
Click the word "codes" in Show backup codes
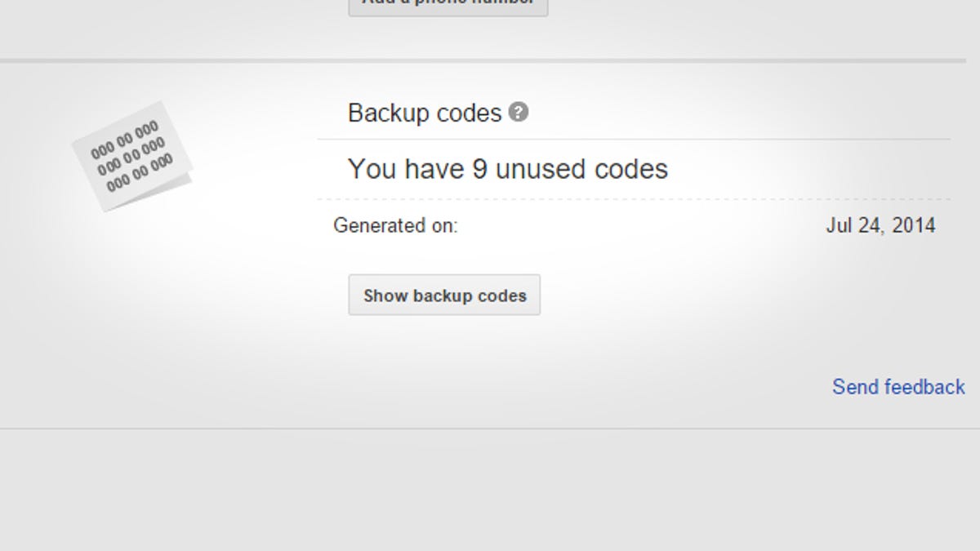click(x=504, y=295)
